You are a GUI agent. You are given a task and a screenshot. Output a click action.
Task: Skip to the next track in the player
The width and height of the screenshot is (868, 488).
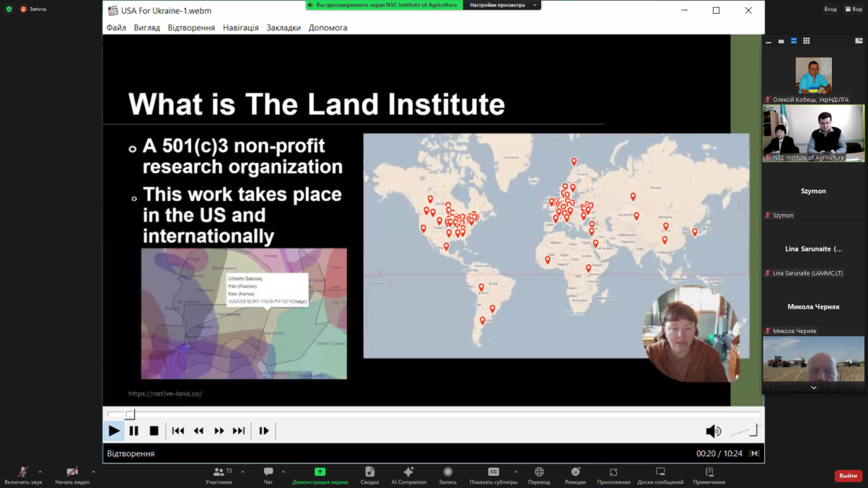tap(239, 431)
